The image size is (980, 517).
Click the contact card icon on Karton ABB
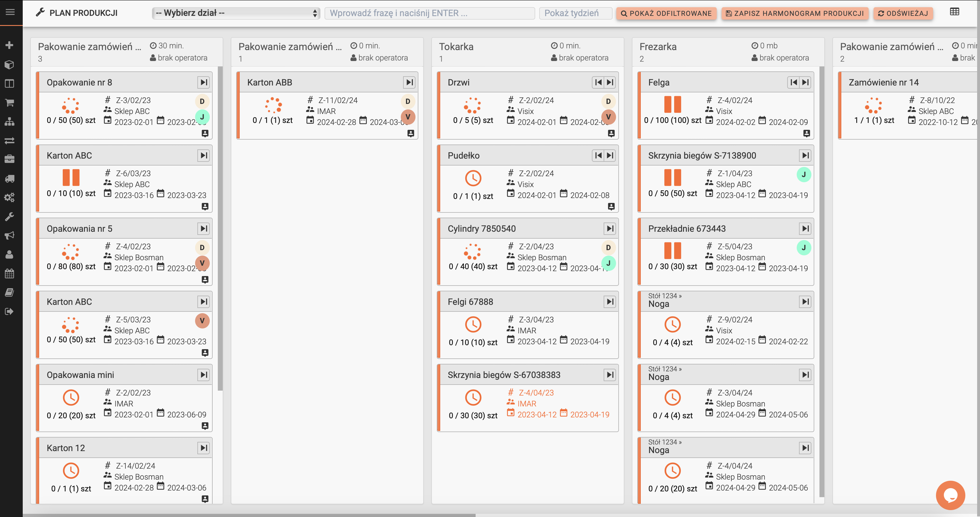pyautogui.click(x=411, y=133)
